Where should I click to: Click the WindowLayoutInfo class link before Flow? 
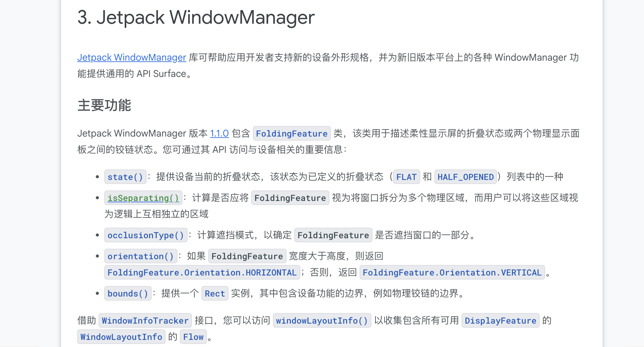pyautogui.click(x=121, y=337)
